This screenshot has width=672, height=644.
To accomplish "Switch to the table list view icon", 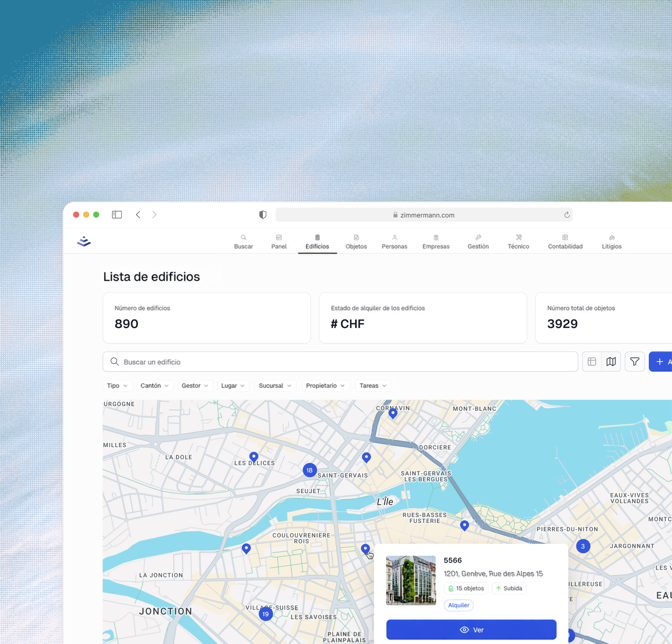I will [592, 362].
